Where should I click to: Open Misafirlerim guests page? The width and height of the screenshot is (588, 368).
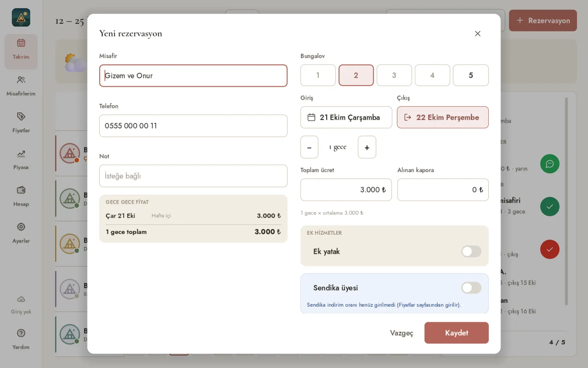pyautogui.click(x=21, y=86)
